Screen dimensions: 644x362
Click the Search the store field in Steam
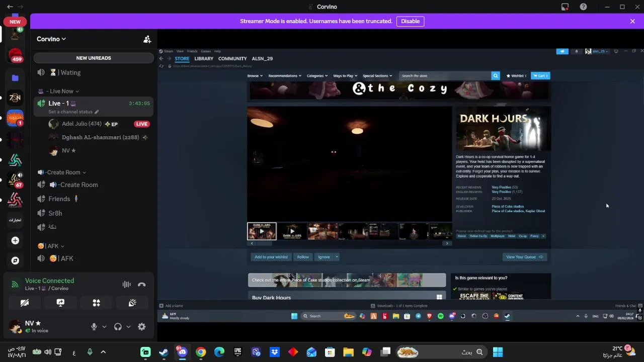pyautogui.click(x=445, y=75)
